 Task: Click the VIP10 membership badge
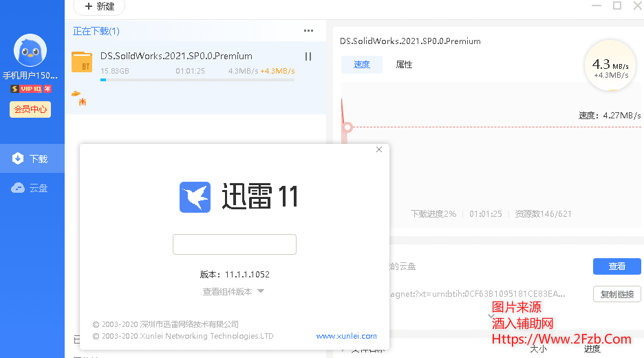31,89
